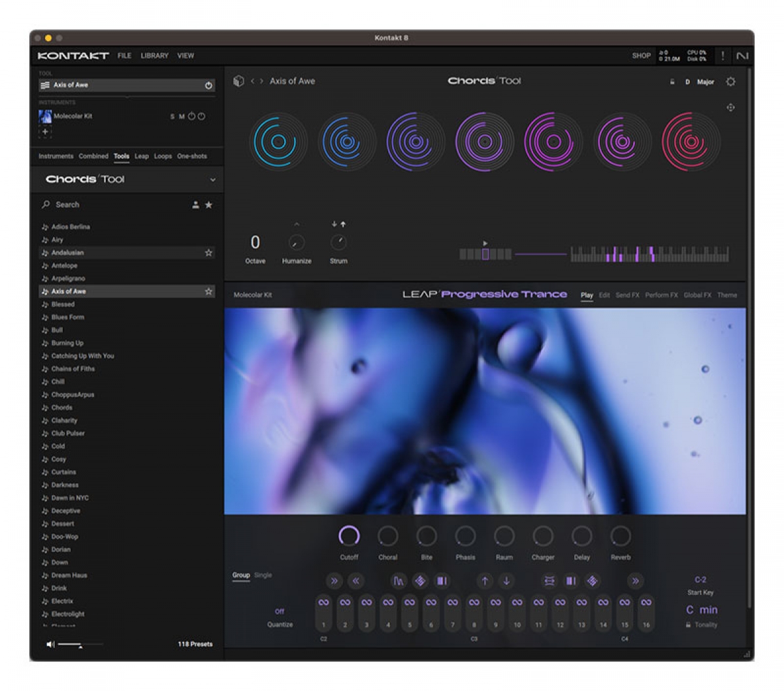The image size is (784, 691).
Task: Adjust the Strum knob
Action: click(x=338, y=243)
